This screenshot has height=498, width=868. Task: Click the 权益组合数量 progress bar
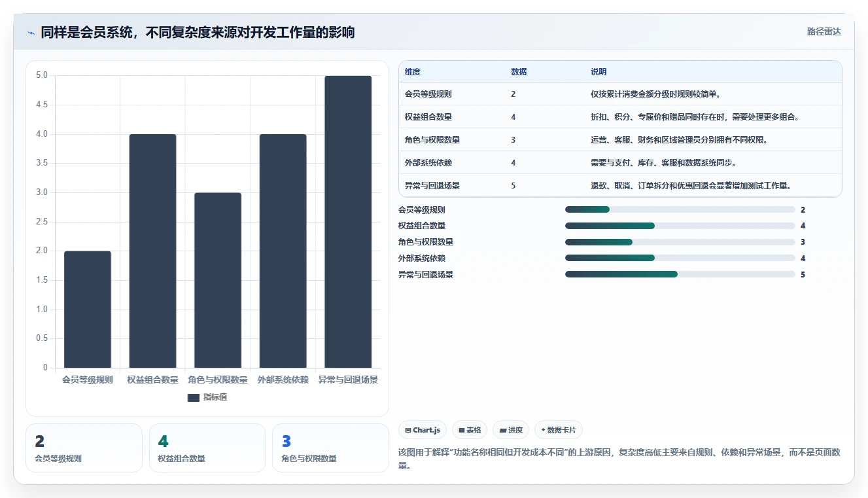(680, 226)
